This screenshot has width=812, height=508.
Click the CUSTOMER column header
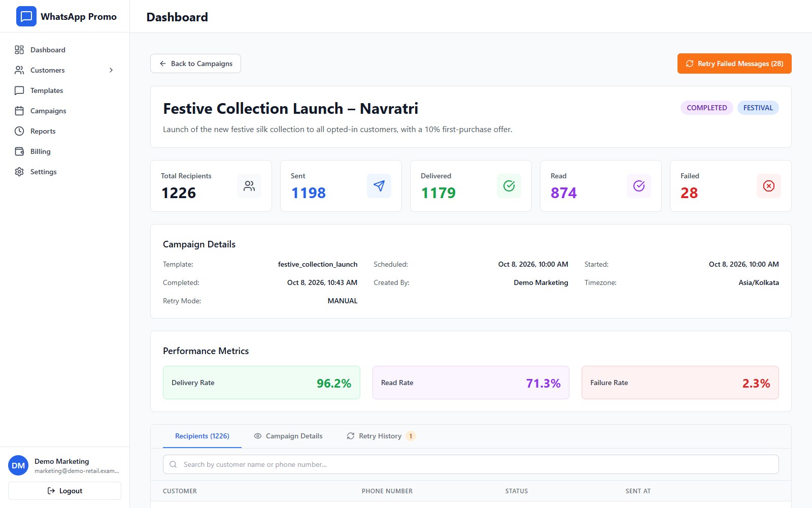pyautogui.click(x=180, y=491)
